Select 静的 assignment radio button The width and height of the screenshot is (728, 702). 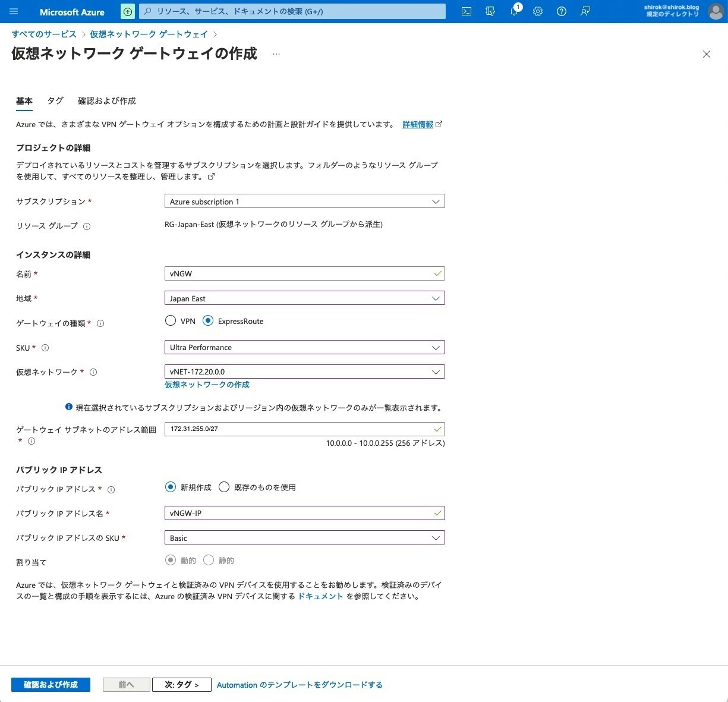pos(209,560)
